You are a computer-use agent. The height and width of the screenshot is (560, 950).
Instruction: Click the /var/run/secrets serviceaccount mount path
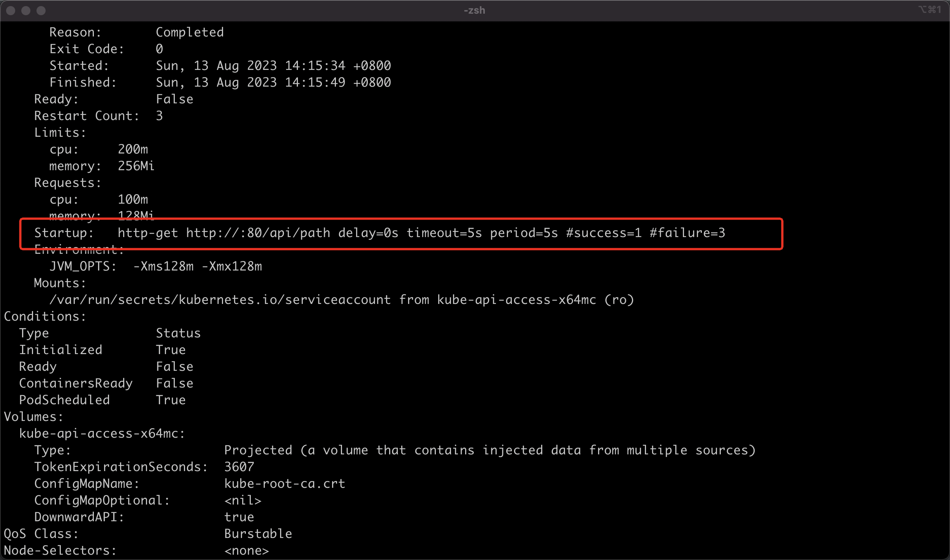220,300
